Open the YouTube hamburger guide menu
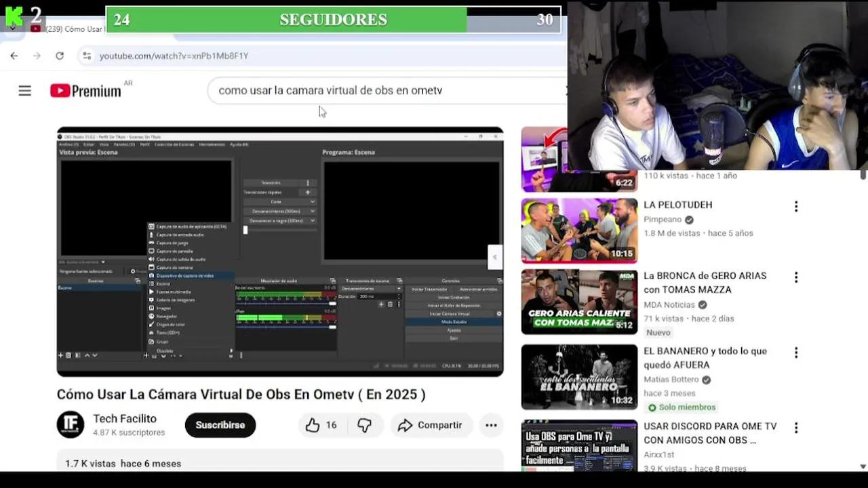 (25, 90)
